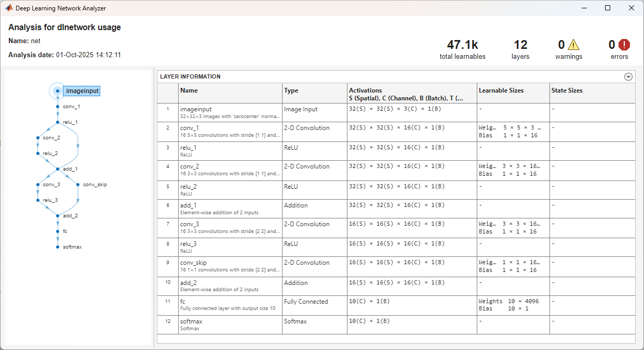
Task: Click the warnings triangle icon
Action: click(x=573, y=45)
